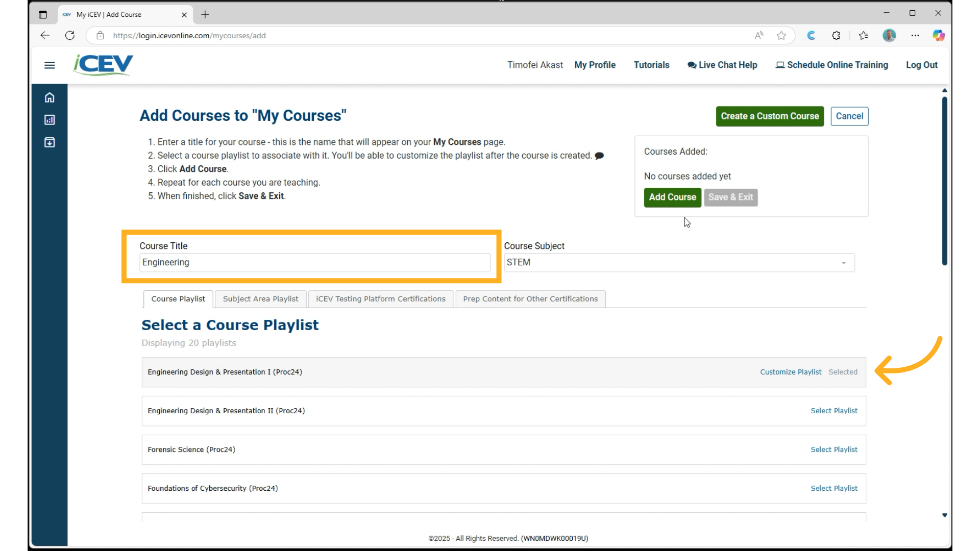Select Playlist for Engineering Design & Presentation II
The width and height of the screenshot is (980, 551).
click(x=834, y=411)
